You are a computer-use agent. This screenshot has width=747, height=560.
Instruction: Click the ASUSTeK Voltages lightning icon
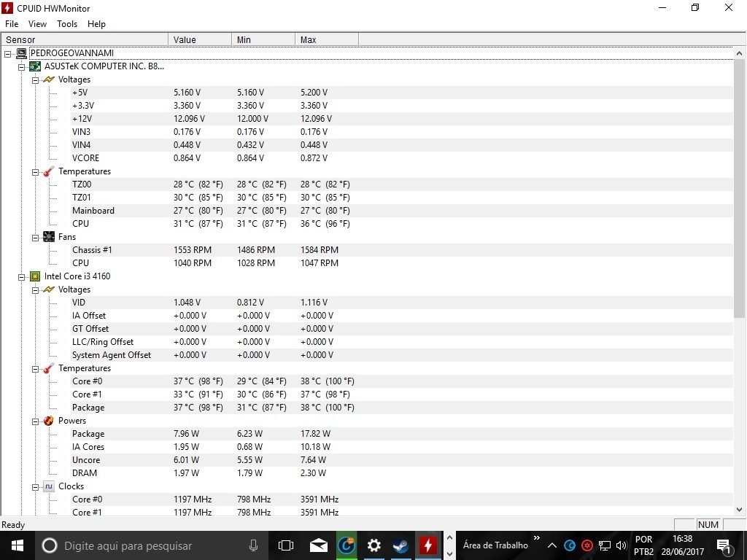pos(49,79)
